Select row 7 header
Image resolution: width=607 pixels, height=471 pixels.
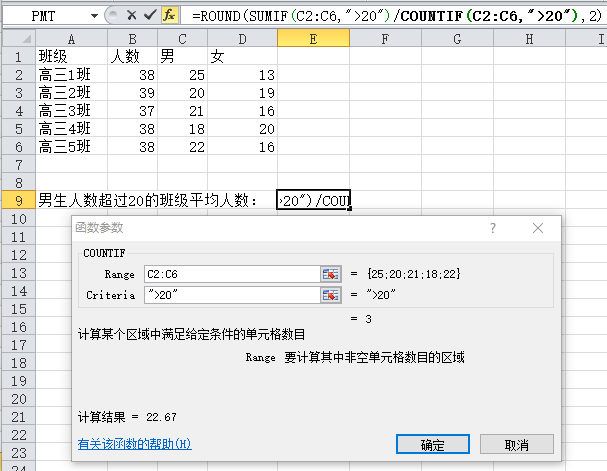[x=19, y=164]
